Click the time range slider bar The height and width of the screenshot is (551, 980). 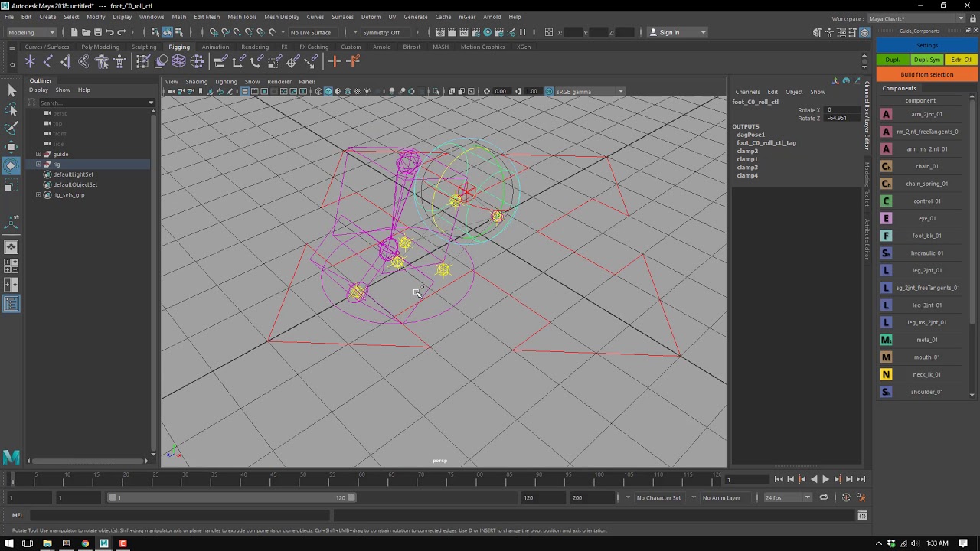(234, 498)
